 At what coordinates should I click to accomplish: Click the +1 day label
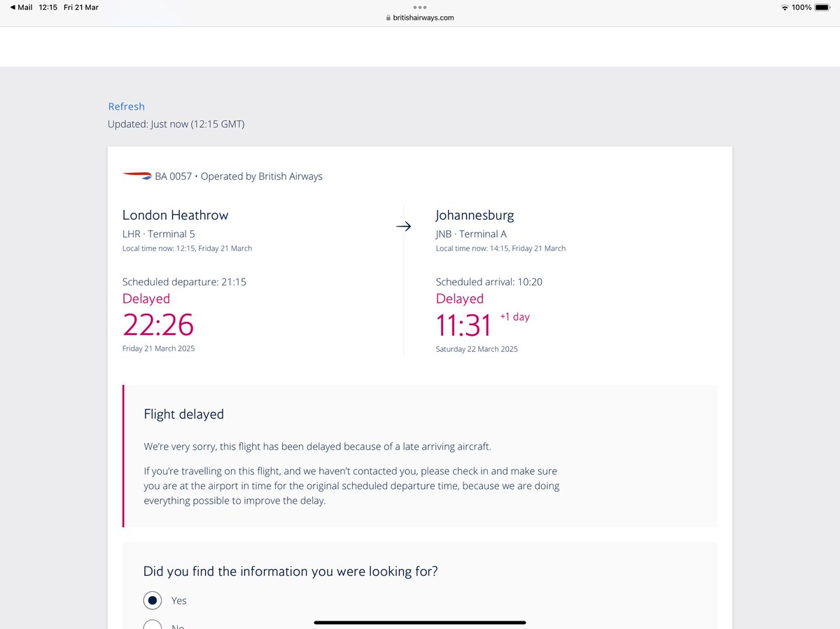coord(514,317)
